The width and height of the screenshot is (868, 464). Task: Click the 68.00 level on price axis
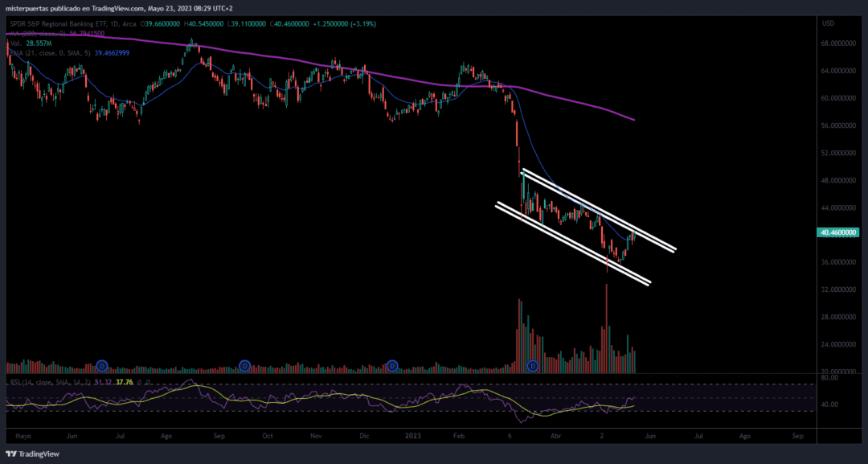click(840, 43)
